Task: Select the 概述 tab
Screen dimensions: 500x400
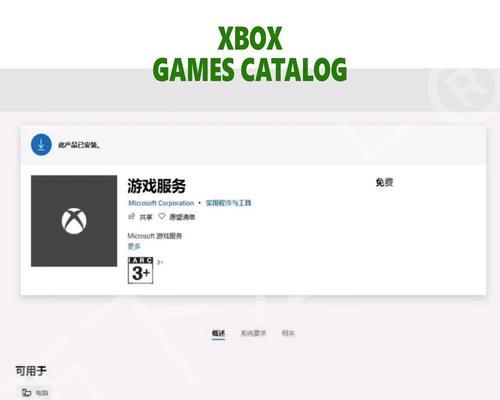Action: click(219, 333)
